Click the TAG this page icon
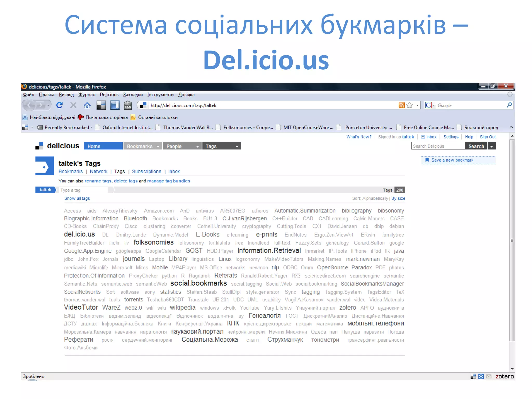532x399 pixels. pos(128,105)
